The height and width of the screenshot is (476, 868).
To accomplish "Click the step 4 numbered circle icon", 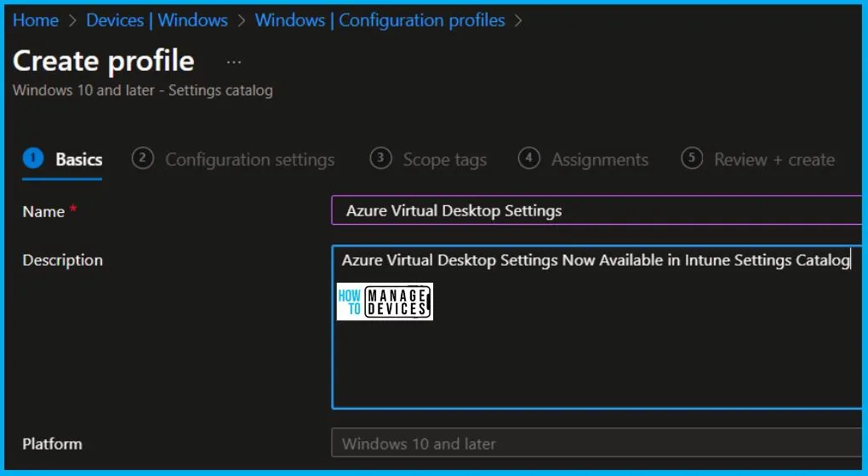I will coord(529,158).
